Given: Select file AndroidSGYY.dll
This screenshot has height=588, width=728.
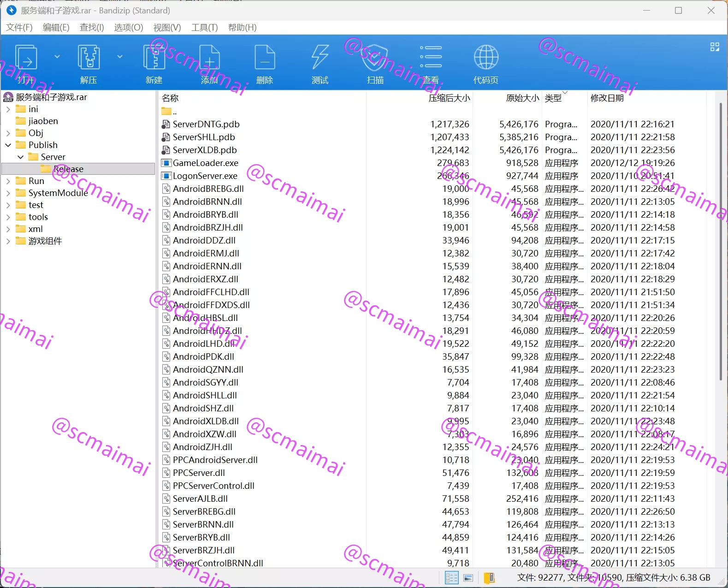Looking at the screenshot, I should coord(206,382).
